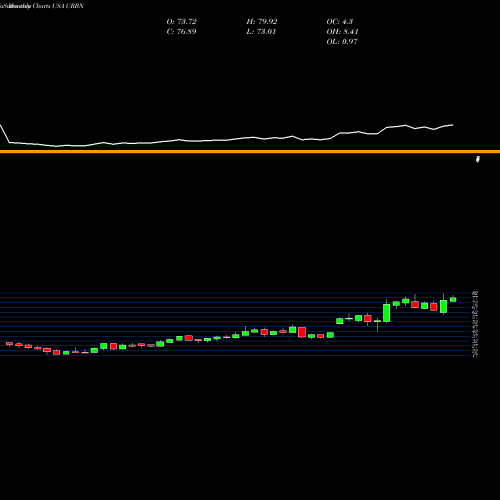The height and width of the screenshot is (500, 500).
Task: Click the OH: 8.41 value
Action: (342, 32)
